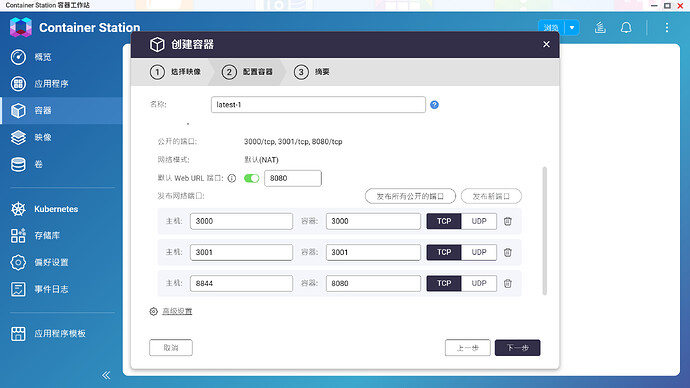Click the default Web URL port field 8080

(x=293, y=178)
